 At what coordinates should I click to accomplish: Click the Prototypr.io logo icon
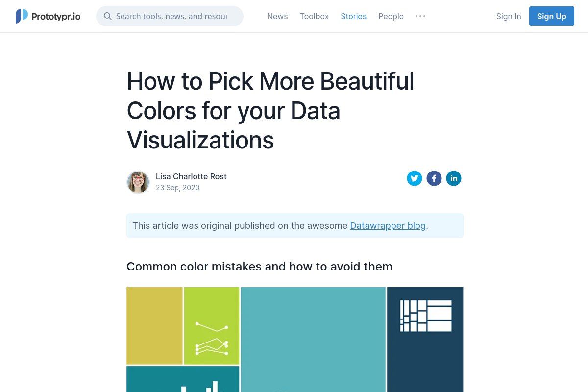pyautogui.click(x=22, y=16)
